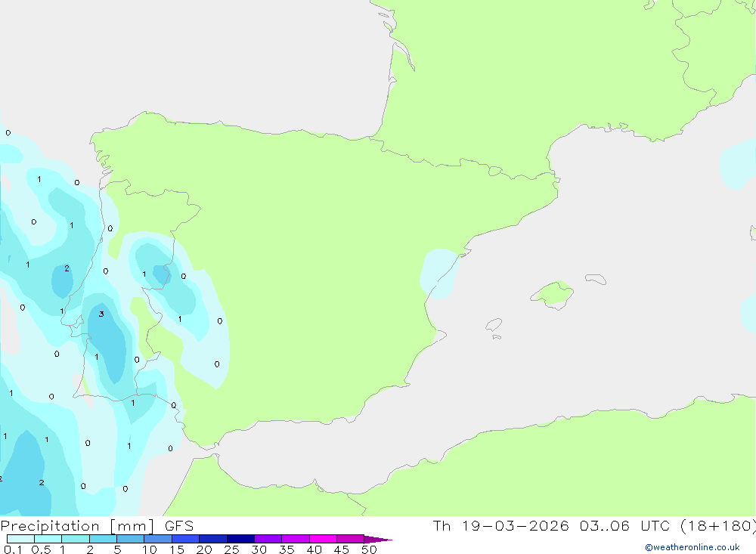Image resolution: width=756 pixels, height=554 pixels.
Task: Click the legend value "0.1"
Action: (x=13, y=549)
